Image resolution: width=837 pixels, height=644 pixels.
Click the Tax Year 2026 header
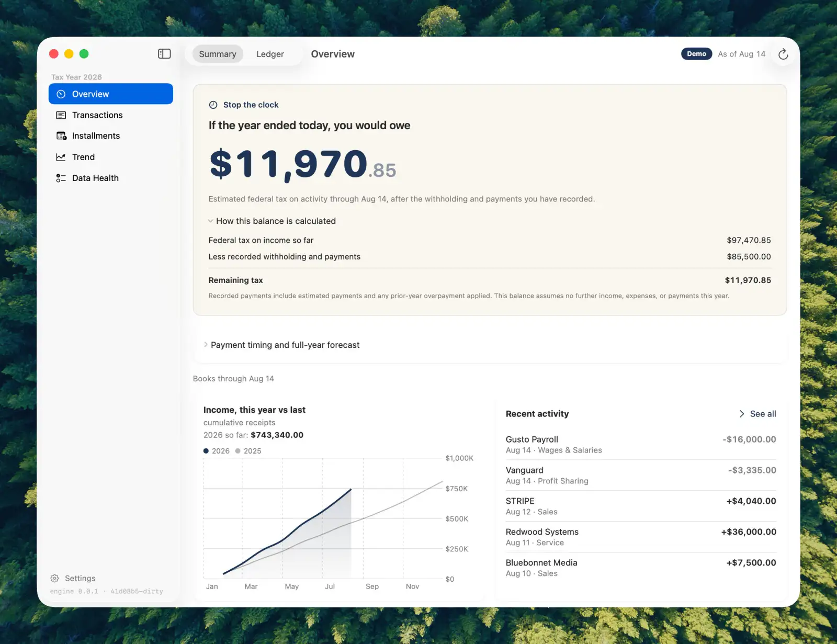click(x=76, y=77)
